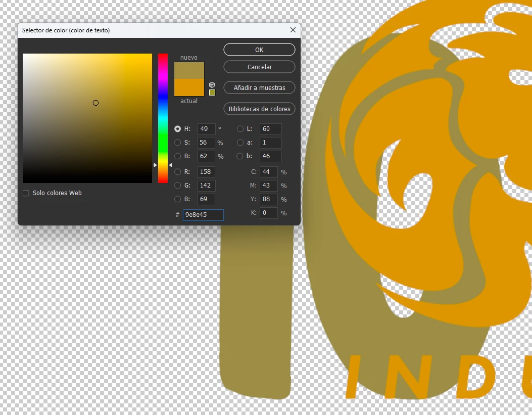Click the out-of-gamut warning cube icon

pos(212,85)
